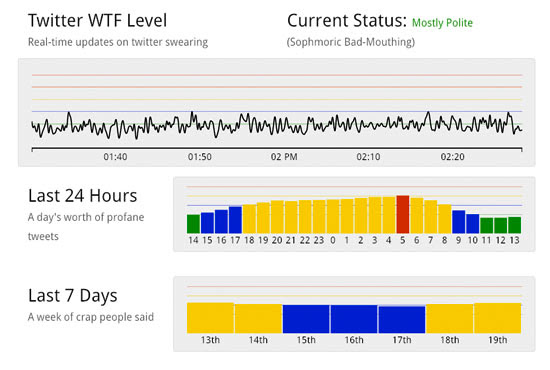Select the blue bar for hour 16
The height and width of the screenshot is (370, 550).
pos(221,222)
